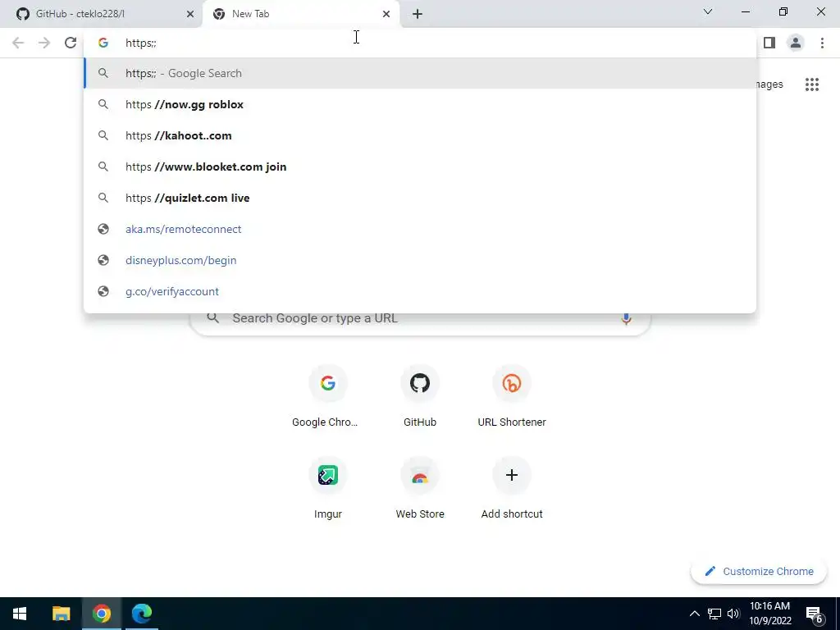Image resolution: width=840 pixels, height=630 pixels.
Task: Choose the kahoot..com suggestion
Action: 420,135
